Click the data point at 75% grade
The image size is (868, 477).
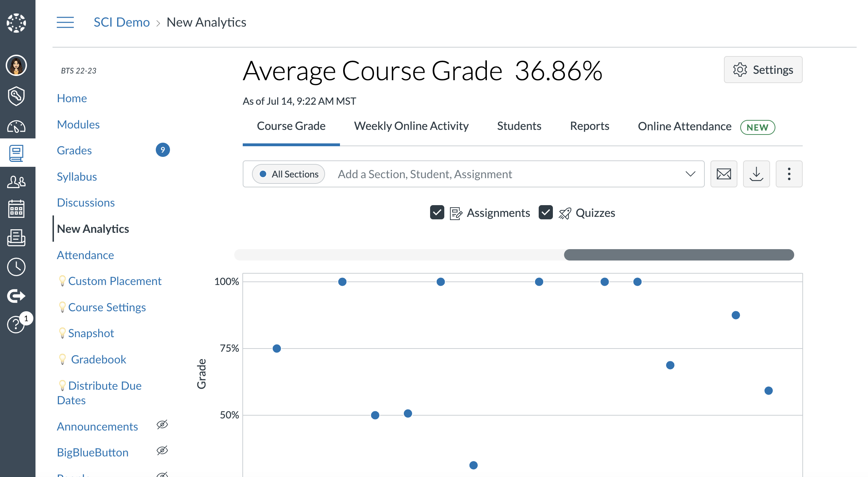point(277,349)
